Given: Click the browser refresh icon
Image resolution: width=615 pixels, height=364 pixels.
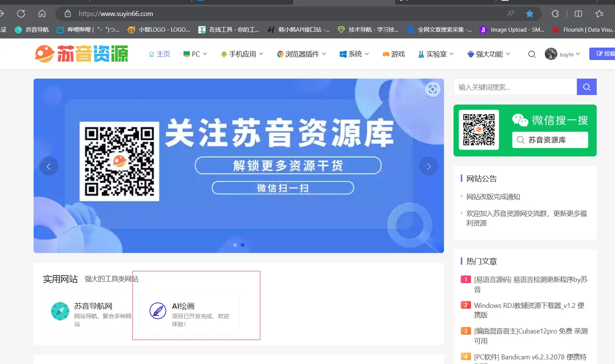Looking at the screenshot, I should click(21, 14).
